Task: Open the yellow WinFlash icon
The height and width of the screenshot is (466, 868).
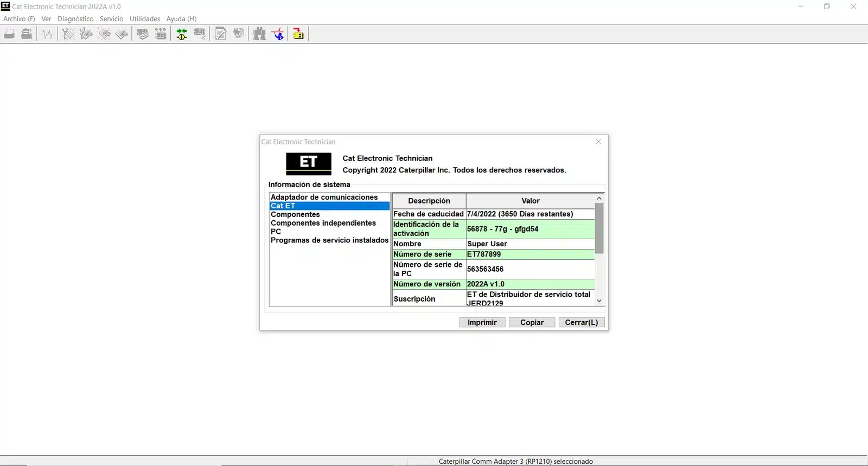Action: coord(298,34)
